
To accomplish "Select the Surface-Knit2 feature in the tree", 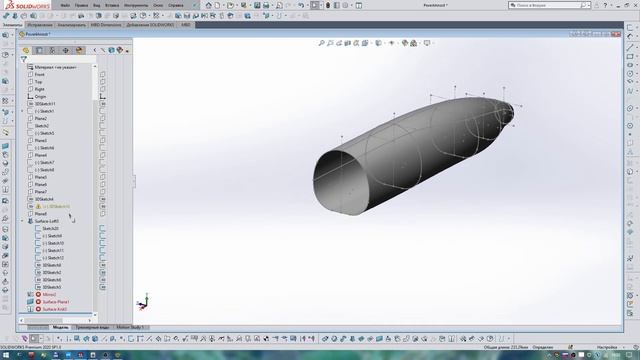I will coord(54,309).
